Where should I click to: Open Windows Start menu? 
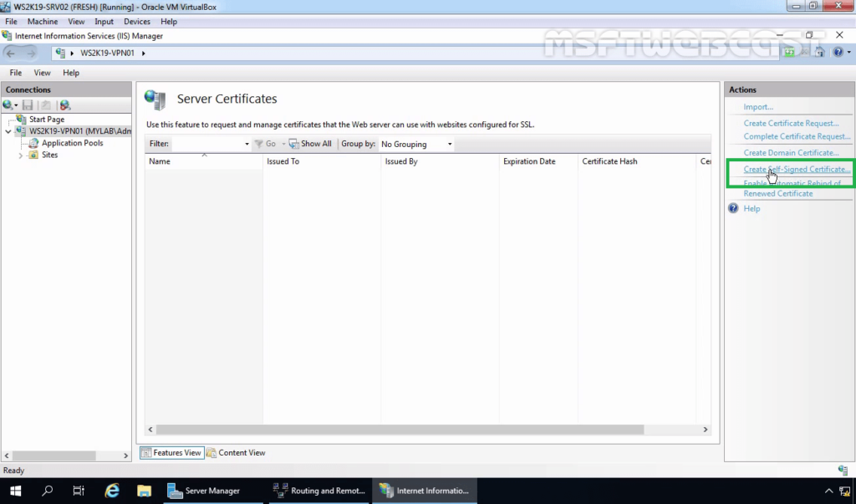[x=15, y=491]
